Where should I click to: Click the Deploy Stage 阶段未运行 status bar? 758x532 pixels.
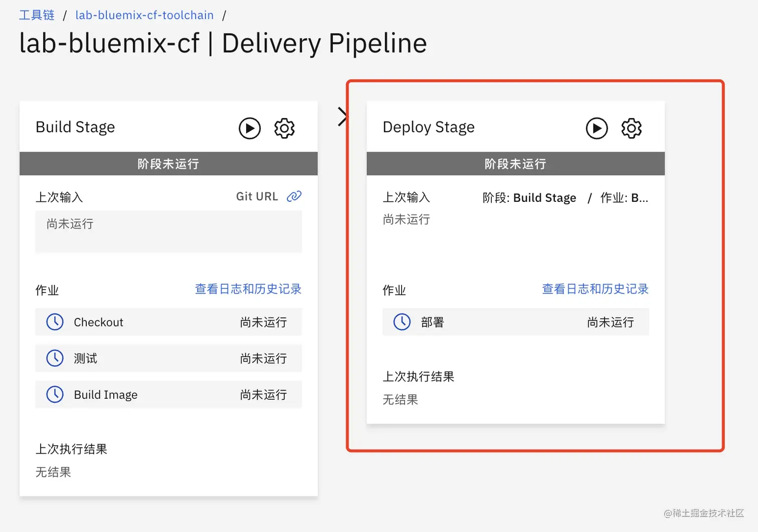515,164
